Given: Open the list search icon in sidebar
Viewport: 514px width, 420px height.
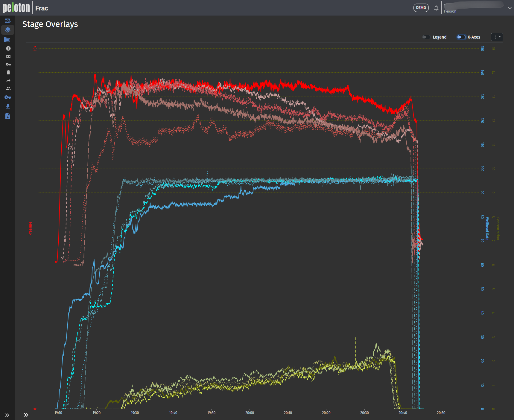Looking at the screenshot, I should 8,20.
